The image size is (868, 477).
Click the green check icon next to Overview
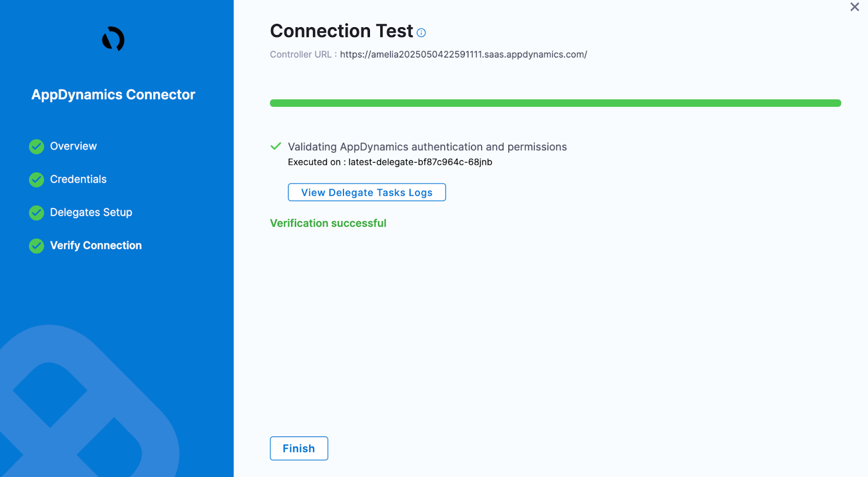click(36, 146)
